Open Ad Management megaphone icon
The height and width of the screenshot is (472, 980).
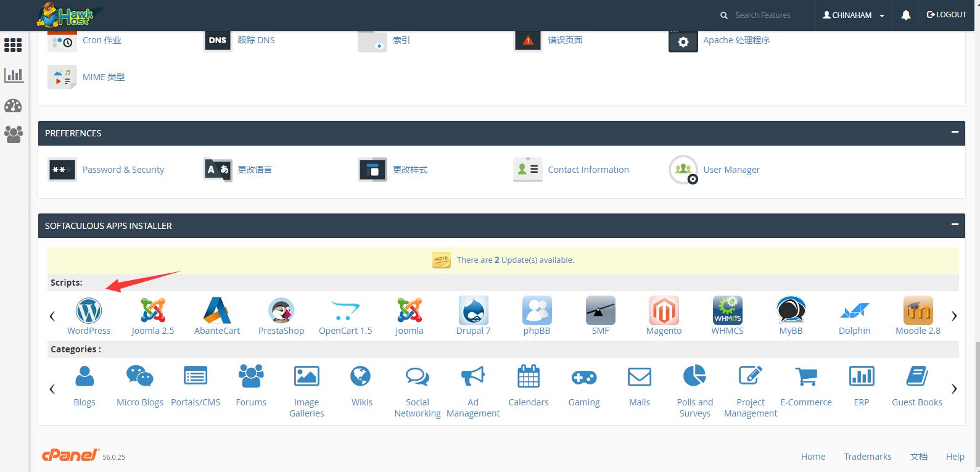coord(473,376)
